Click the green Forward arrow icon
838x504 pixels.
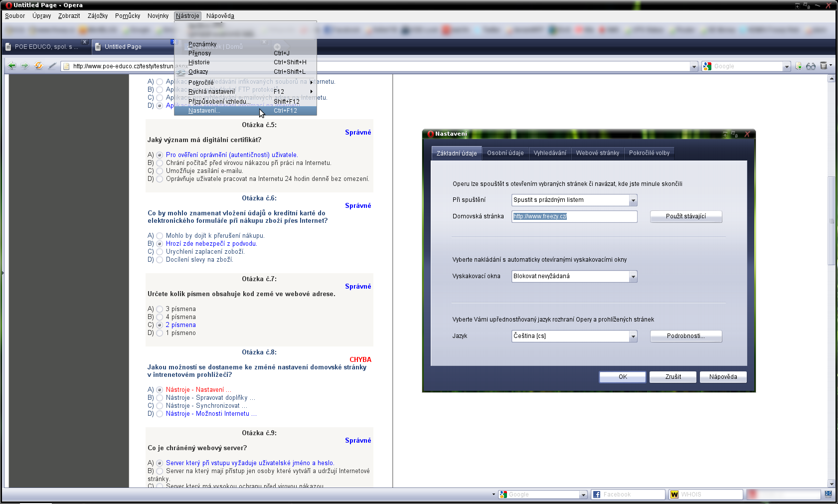(25, 66)
